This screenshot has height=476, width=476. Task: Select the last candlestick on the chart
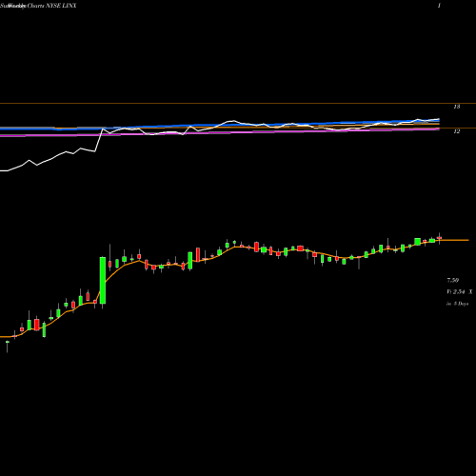click(x=440, y=238)
